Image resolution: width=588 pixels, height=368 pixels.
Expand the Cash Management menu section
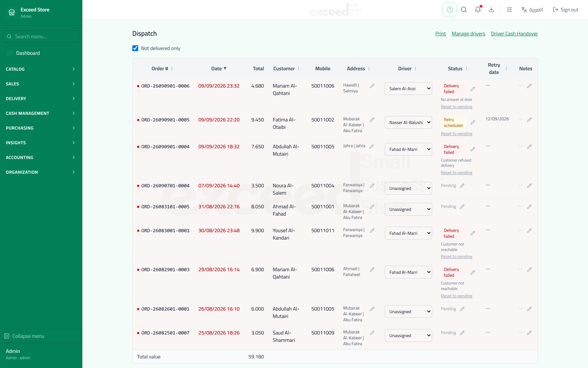[x=41, y=113]
